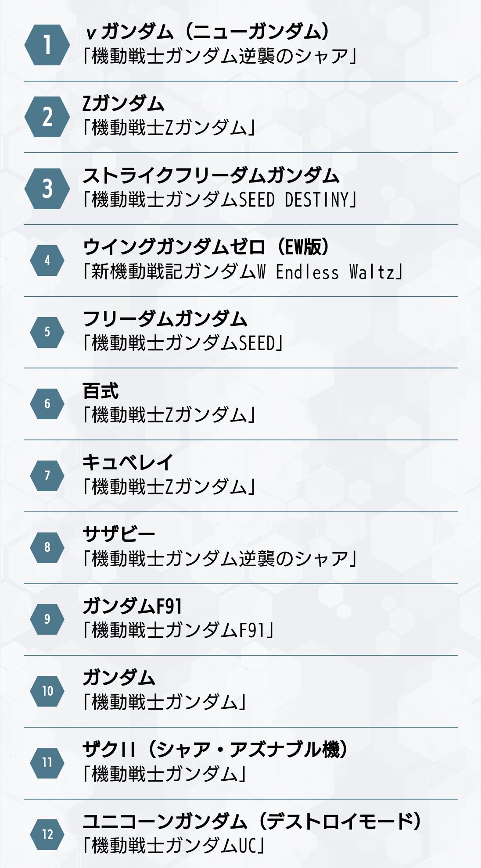
Task: Click the フリーダムガンダム title
Action: coord(165,319)
